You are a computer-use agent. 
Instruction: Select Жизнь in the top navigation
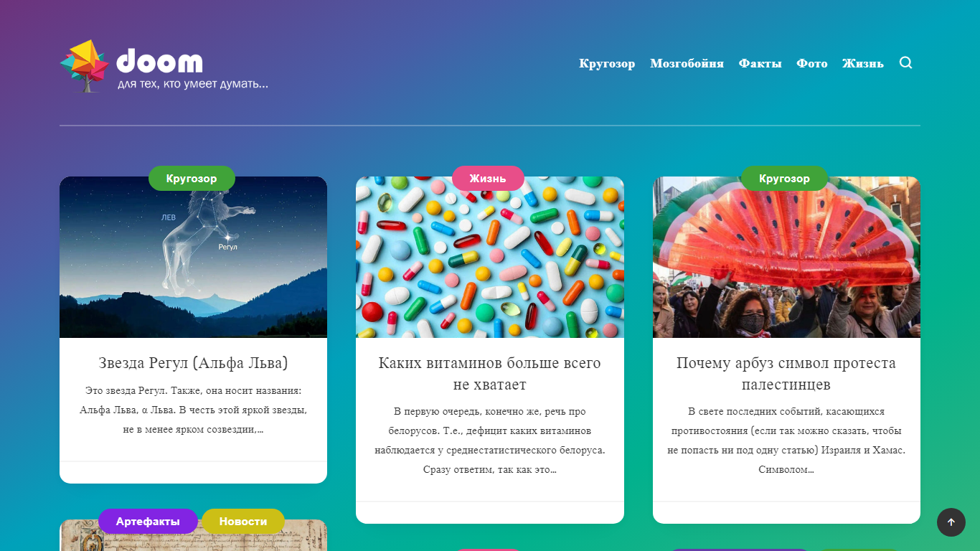(x=862, y=63)
